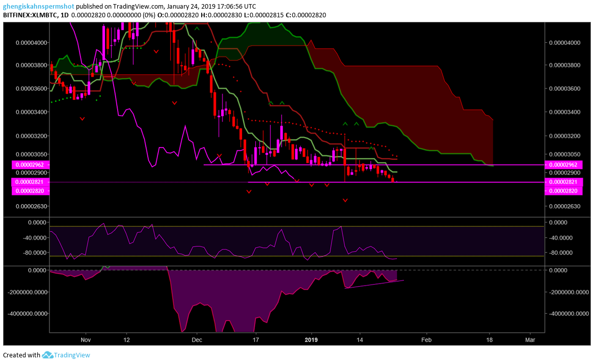The image size is (594, 364).
Task: Click the Mar label on the time axis
Action: pos(530,340)
